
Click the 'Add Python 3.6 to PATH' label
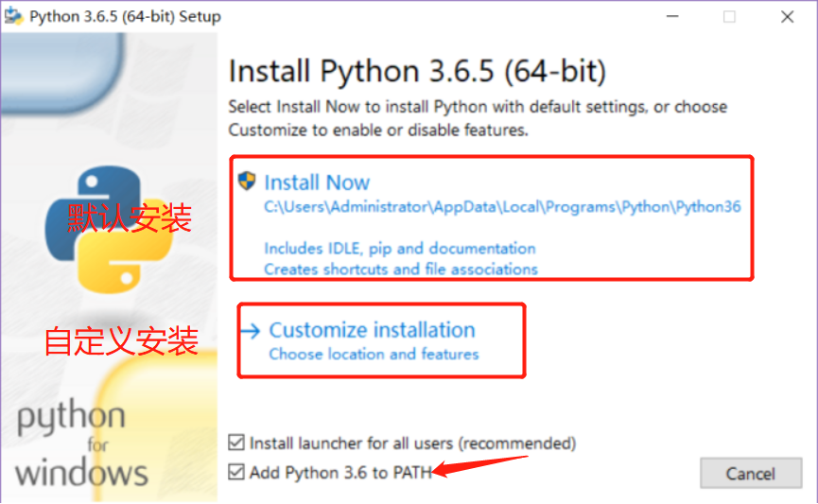tap(340, 471)
